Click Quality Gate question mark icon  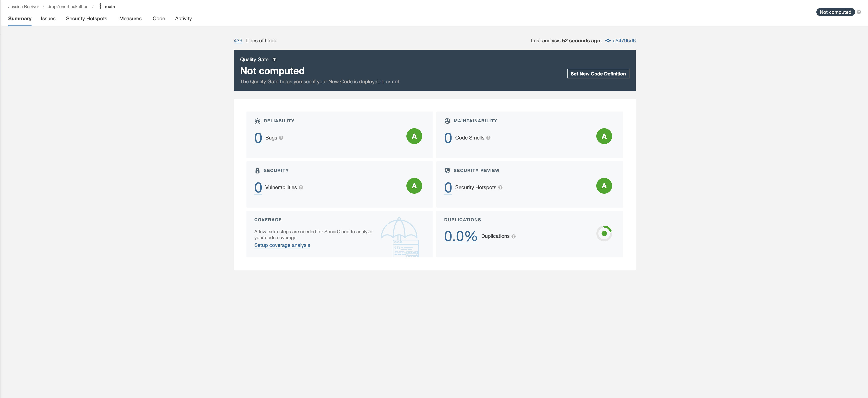tap(274, 60)
